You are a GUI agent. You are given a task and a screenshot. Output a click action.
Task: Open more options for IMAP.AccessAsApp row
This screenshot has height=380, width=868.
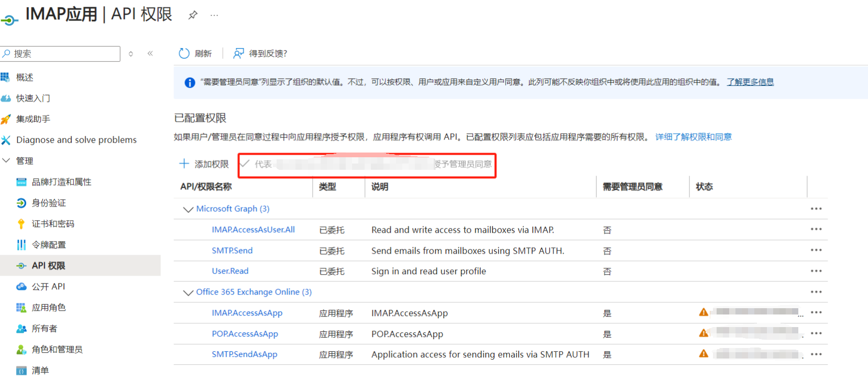click(x=816, y=312)
